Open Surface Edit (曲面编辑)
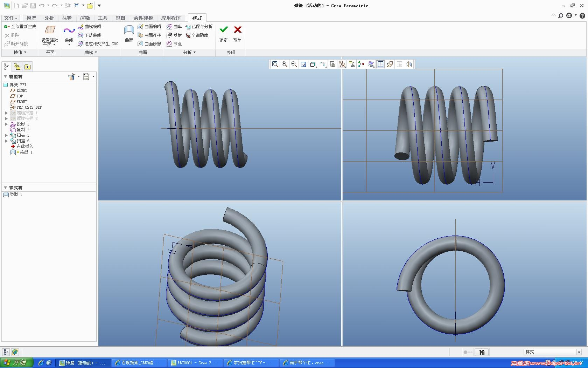 (x=149, y=27)
